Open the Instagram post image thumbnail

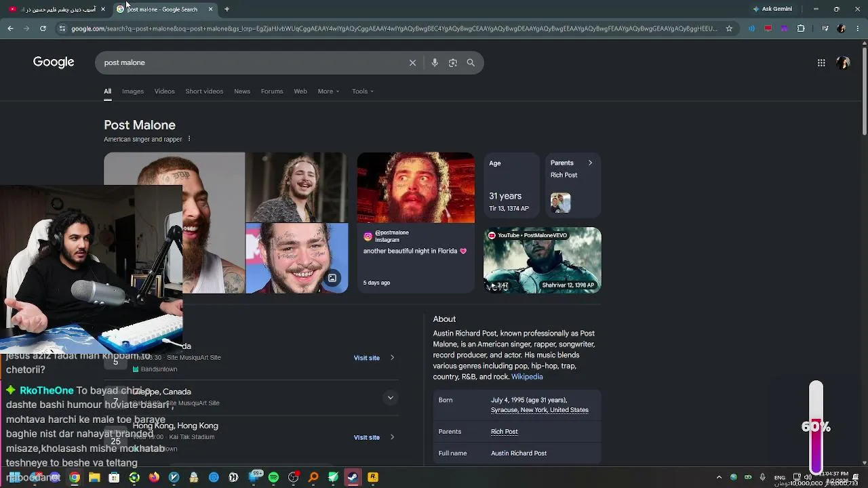[416, 188]
